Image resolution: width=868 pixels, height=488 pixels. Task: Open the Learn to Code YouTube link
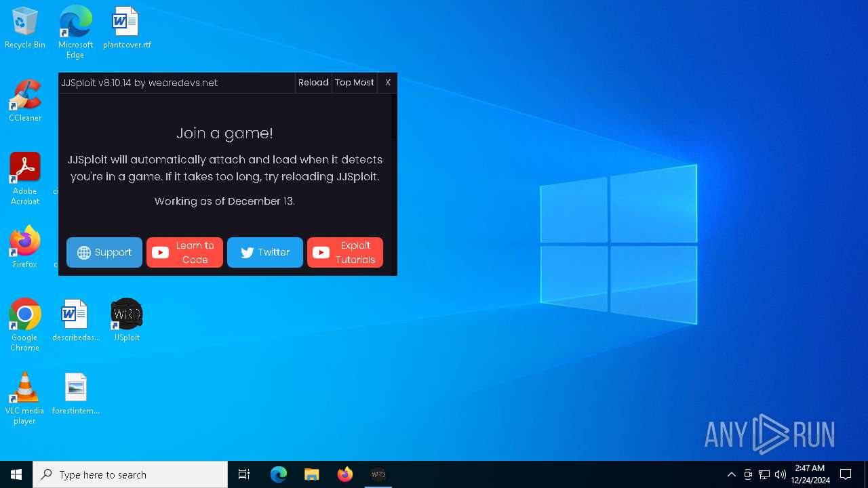pos(184,252)
